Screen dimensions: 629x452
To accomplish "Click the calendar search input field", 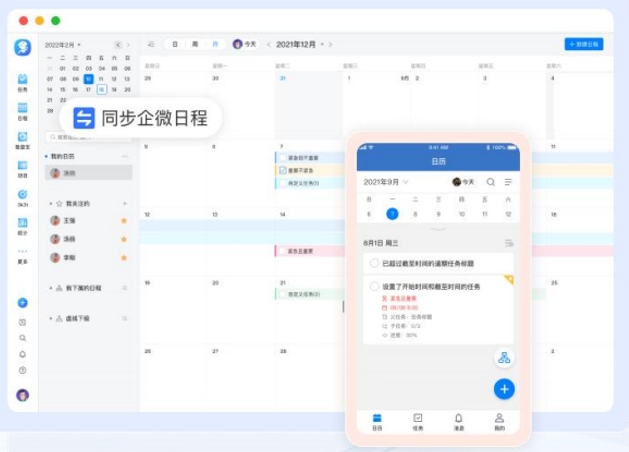I will (88, 137).
